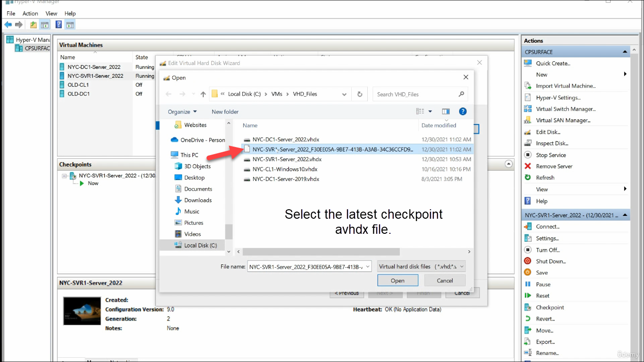Click the red Shut Down icon
The height and width of the screenshot is (362, 644).
click(528, 261)
